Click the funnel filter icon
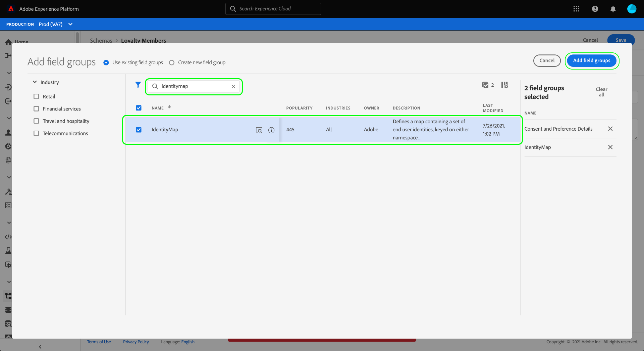Viewport: 644px width, 351px height. click(138, 85)
